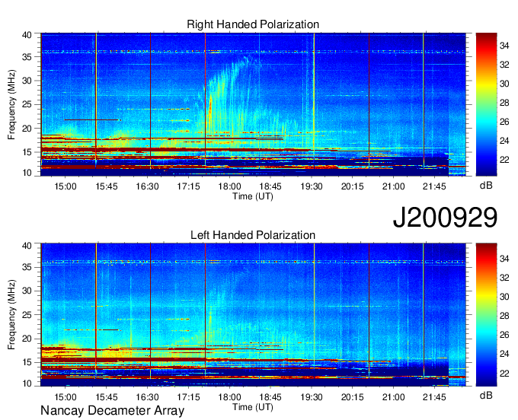Click the "Right Handed Polarization" plot title
This screenshot has height=420, width=518.
[253, 24]
